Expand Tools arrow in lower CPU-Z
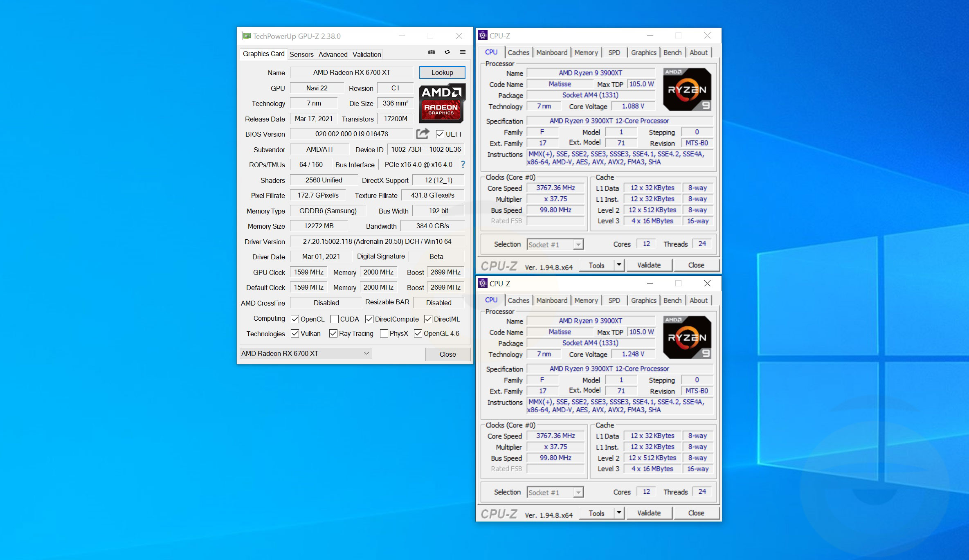The image size is (969, 560). [619, 513]
